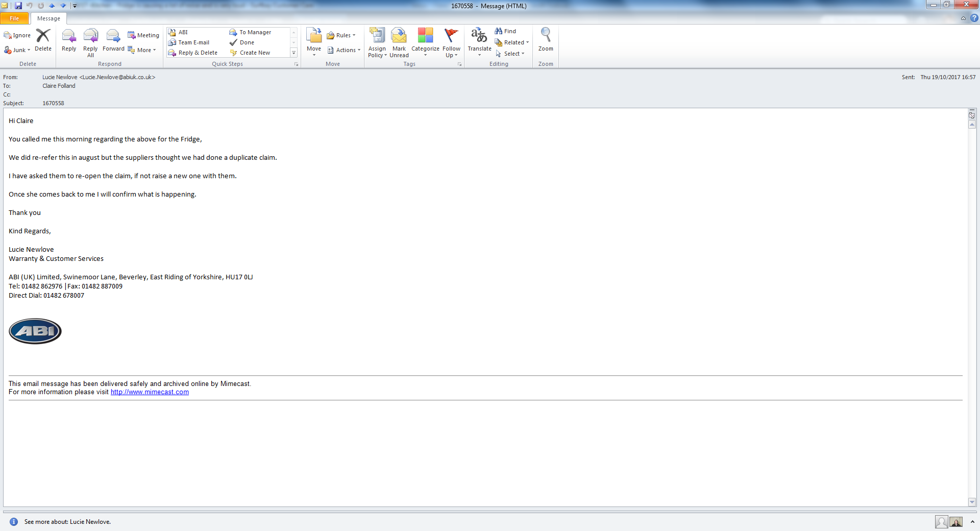This screenshot has height=531, width=980.
Task: Click the message scrollbar down arrow
Action: tap(972, 502)
